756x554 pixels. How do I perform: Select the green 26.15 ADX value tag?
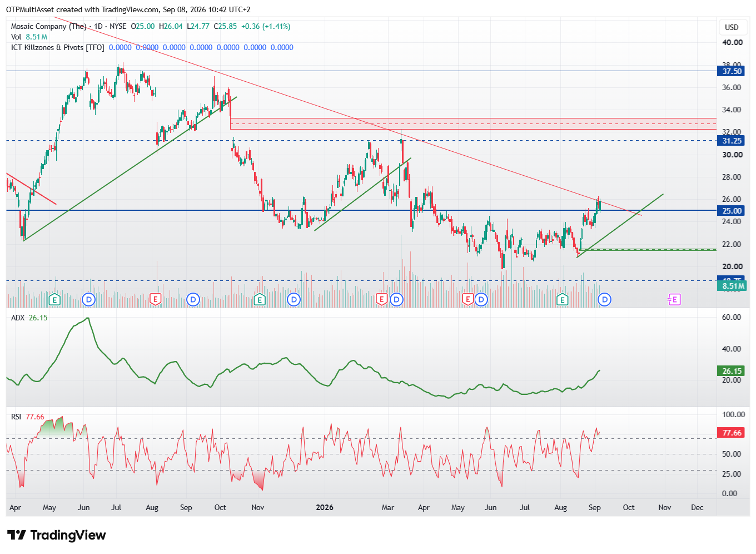tap(732, 371)
